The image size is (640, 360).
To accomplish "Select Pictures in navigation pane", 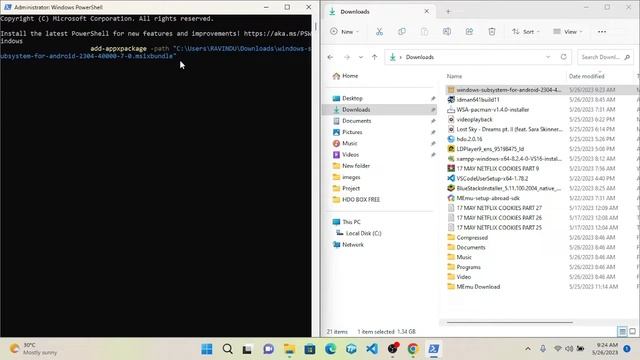I will pos(352,132).
